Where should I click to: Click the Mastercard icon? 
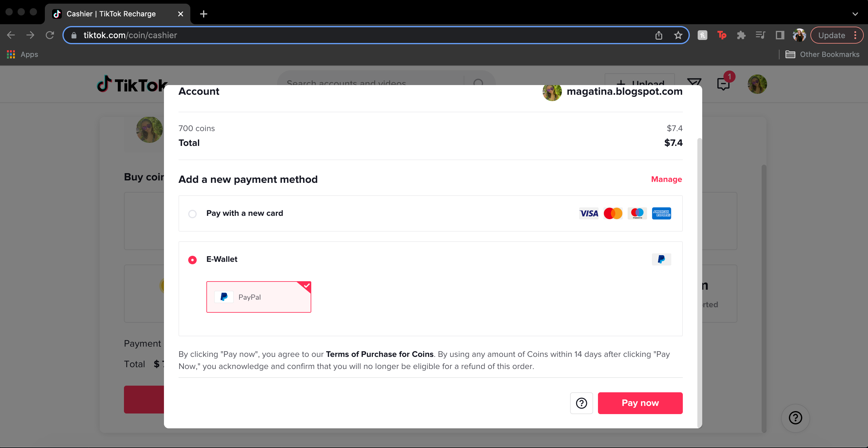(613, 213)
